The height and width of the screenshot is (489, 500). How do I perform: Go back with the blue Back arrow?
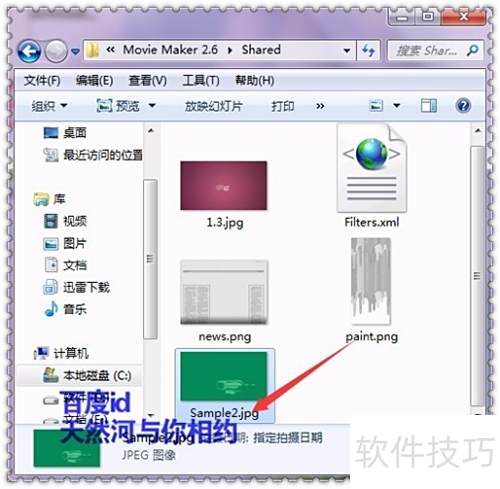coord(29,51)
